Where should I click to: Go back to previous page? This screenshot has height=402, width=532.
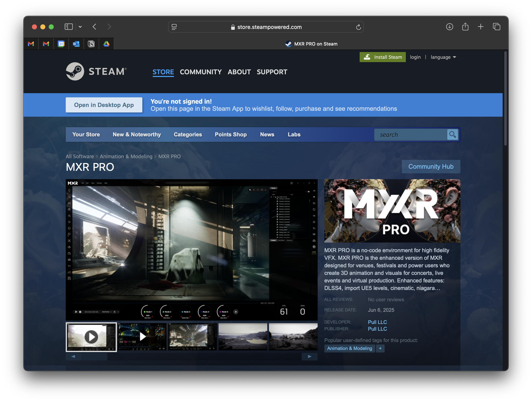pos(94,27)
